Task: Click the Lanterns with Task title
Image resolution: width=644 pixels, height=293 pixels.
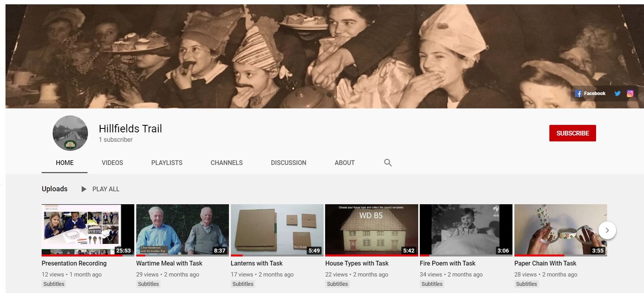Action: coord(257,263)
